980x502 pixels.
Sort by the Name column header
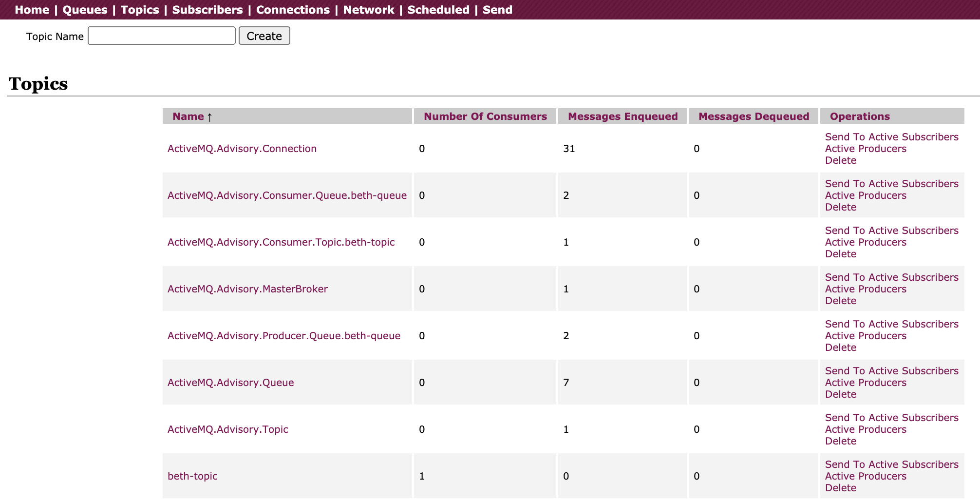(188, 116)
